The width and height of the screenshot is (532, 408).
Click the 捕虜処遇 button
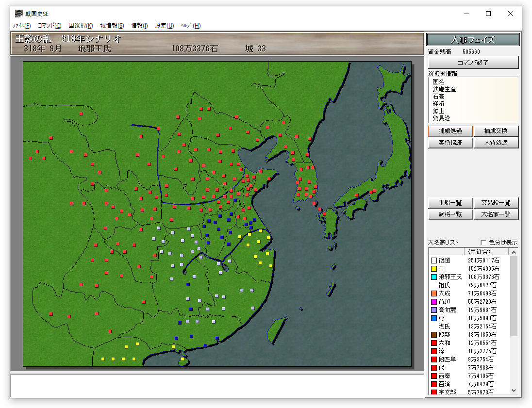click(x=450, y=131)
